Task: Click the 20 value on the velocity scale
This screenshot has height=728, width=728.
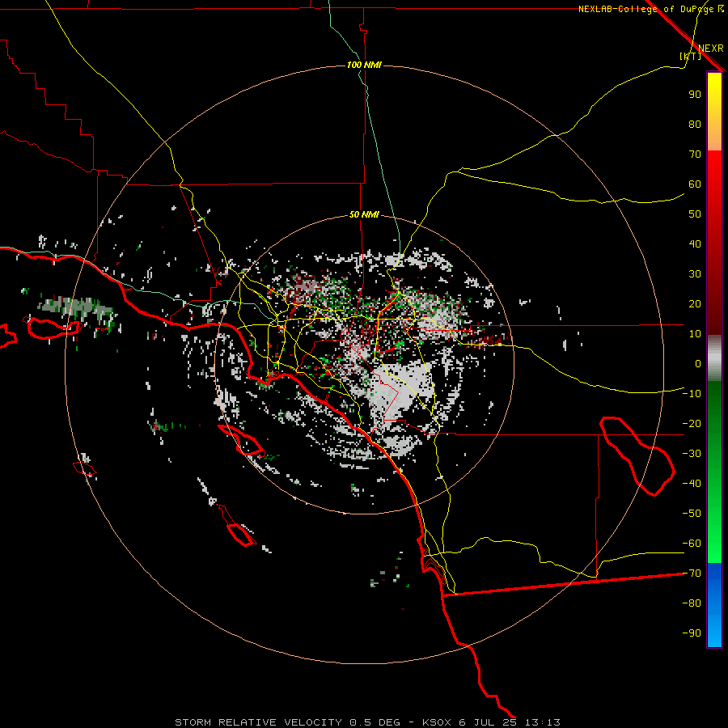Action: 695,304
